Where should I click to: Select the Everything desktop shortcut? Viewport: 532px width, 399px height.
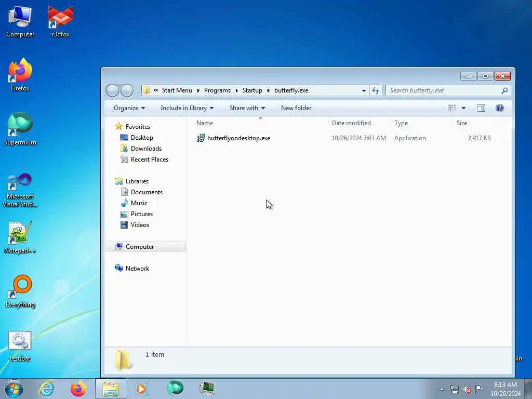[x=20, y=291]
